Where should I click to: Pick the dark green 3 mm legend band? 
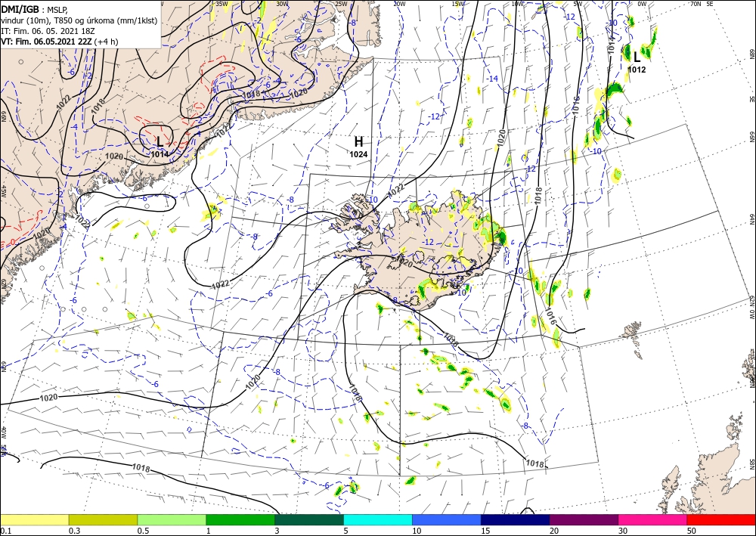[x=309, y=520]
